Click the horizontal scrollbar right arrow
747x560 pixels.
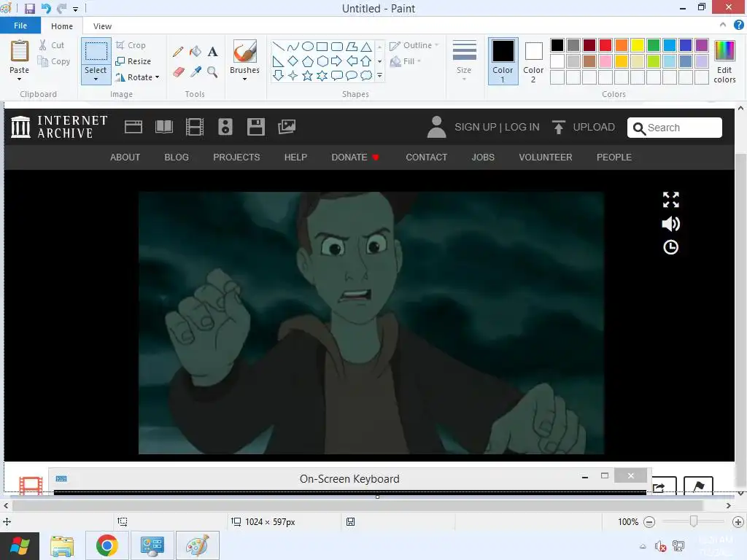tap(729, 505)
